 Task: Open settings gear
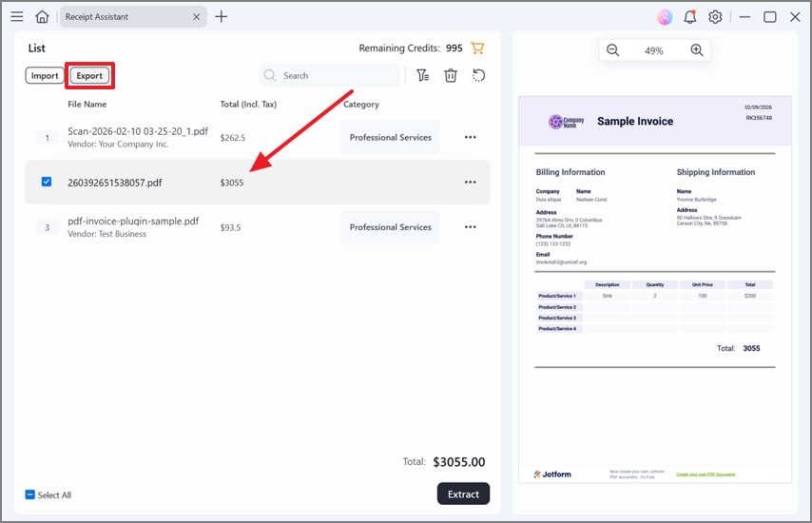pos(715,17)
